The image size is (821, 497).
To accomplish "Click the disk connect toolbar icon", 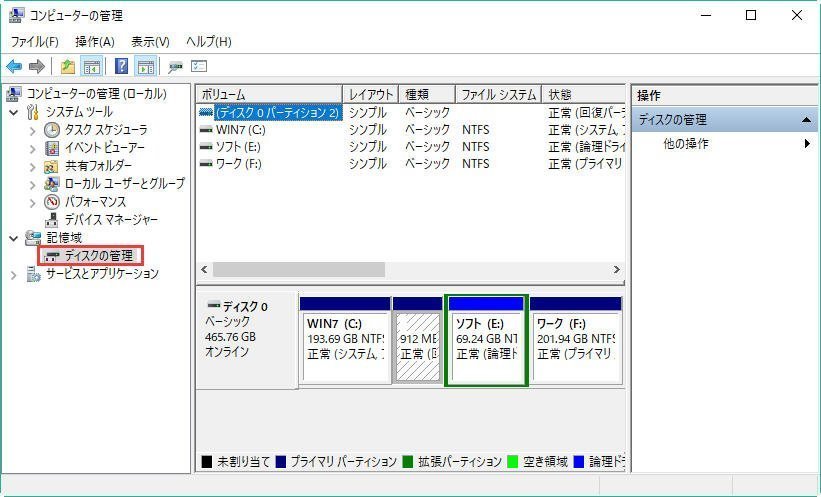I will tap(175, 67).
